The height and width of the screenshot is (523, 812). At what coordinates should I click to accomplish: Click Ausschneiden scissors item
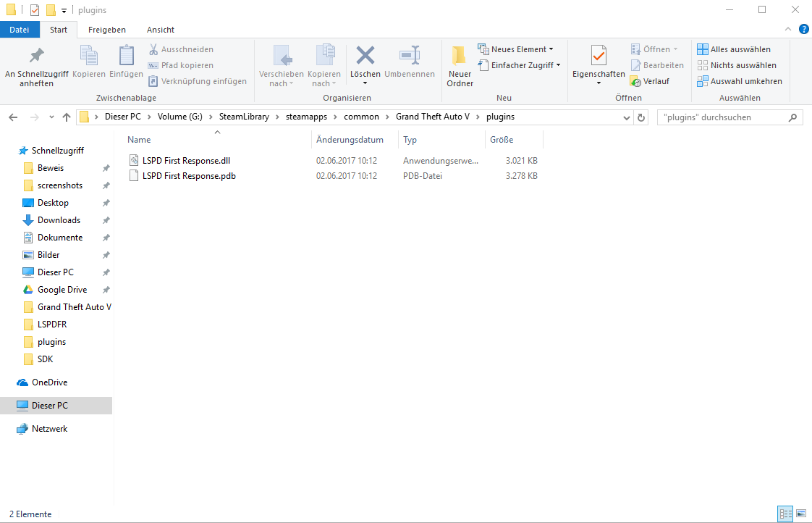click(181, 49)
